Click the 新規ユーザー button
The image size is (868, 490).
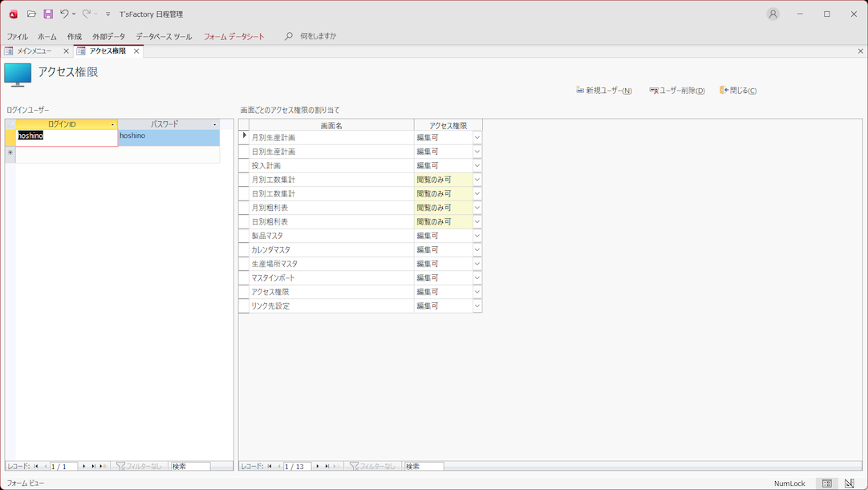(x=604, y=91)
